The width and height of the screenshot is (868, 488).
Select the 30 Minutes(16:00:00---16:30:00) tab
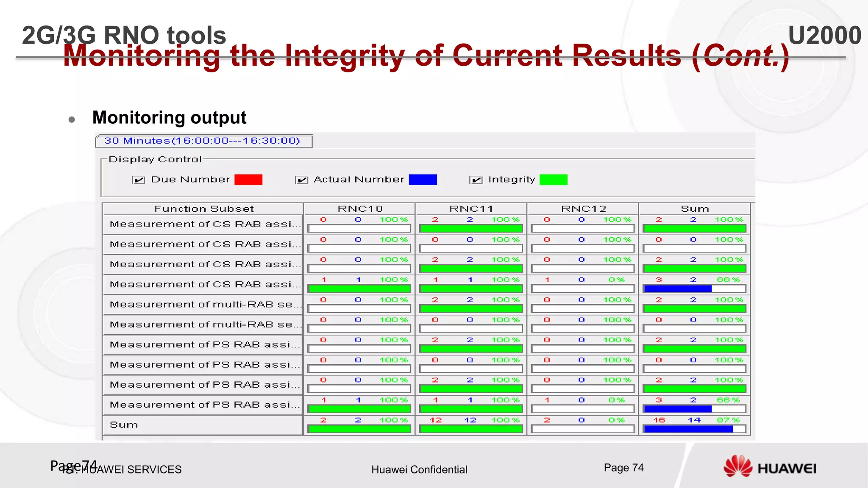click(204, 141)
